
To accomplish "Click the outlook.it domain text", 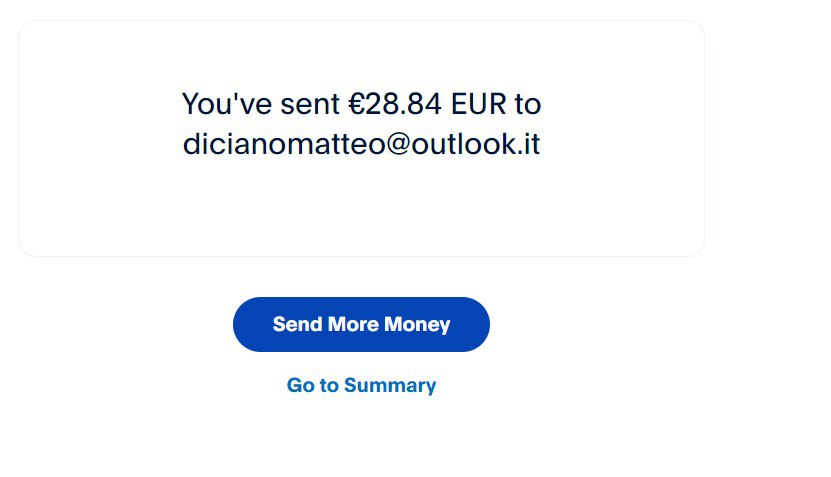I will [x=475, y=144].
